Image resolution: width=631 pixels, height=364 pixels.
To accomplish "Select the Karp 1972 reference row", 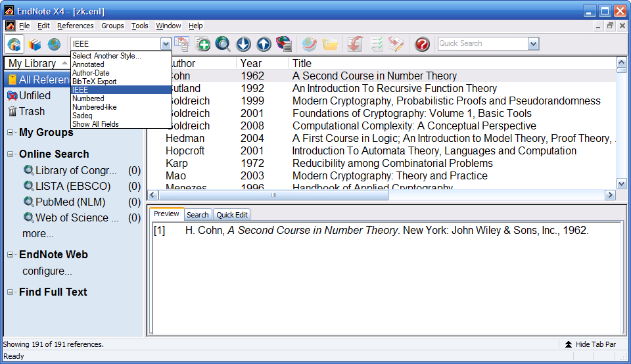I will [381, 164].
